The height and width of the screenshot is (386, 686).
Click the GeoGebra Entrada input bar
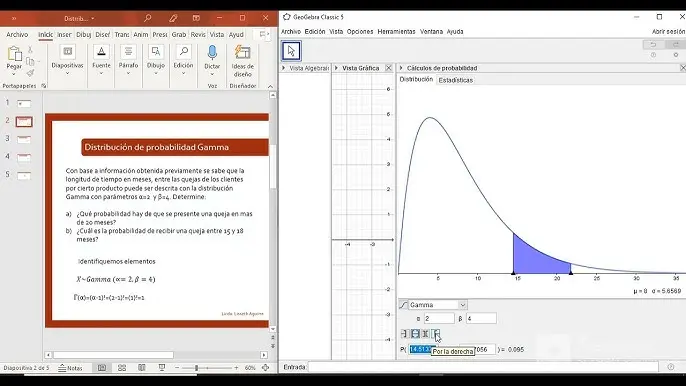click(x=483, y=367)
